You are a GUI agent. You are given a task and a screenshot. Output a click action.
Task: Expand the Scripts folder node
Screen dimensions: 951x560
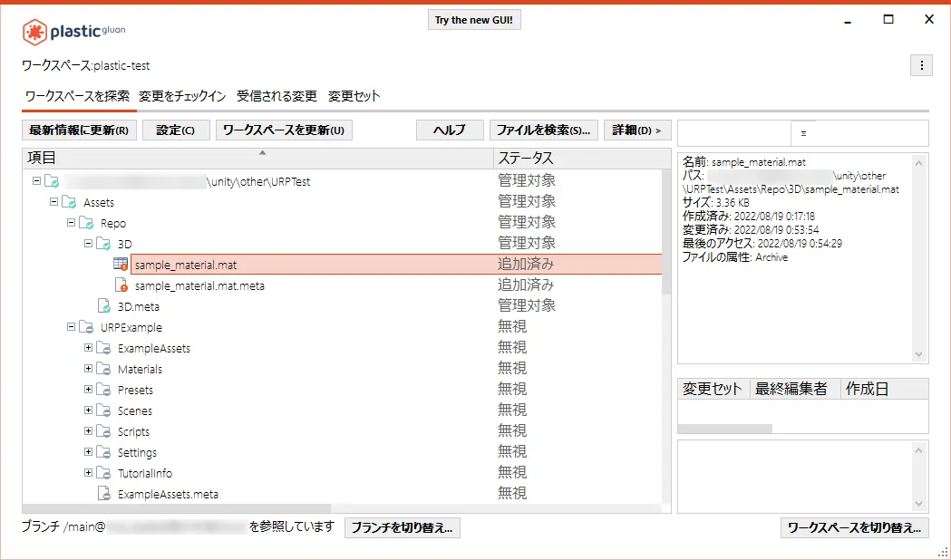88,430
